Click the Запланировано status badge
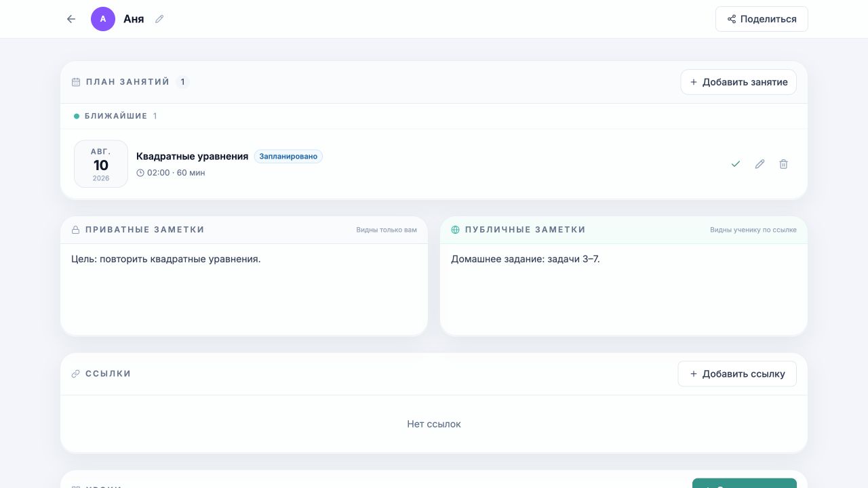Screen dimensions: 868x488 click(x=288, y=157)
